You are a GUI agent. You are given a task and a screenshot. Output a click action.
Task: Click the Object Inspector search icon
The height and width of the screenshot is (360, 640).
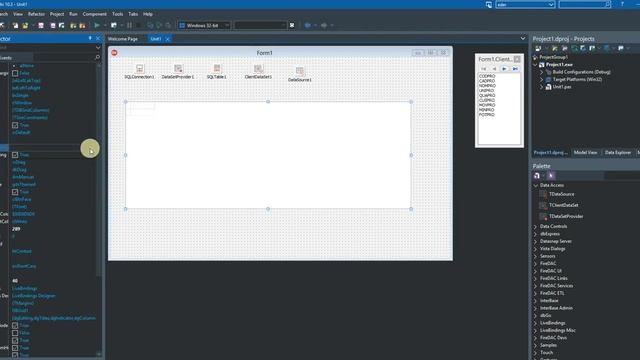coord(97,58)
